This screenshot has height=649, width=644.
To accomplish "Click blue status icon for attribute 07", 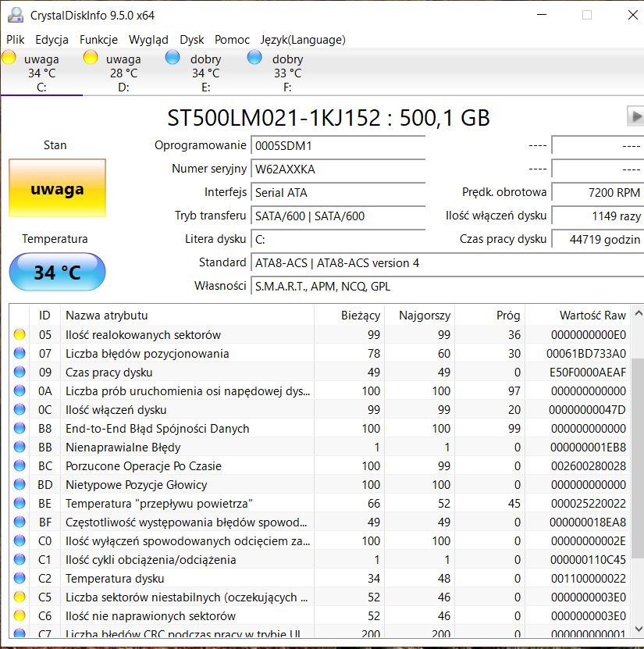I will (x=20, y=353).
